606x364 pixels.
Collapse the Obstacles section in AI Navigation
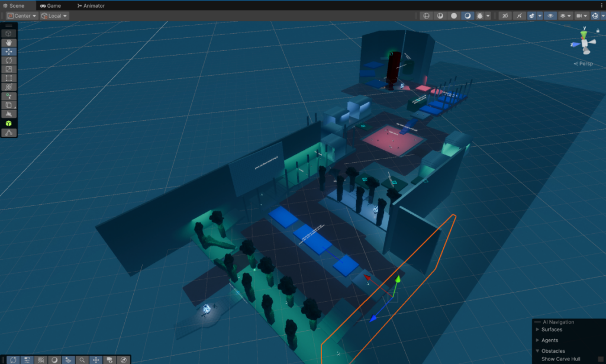tap(537, 351)
